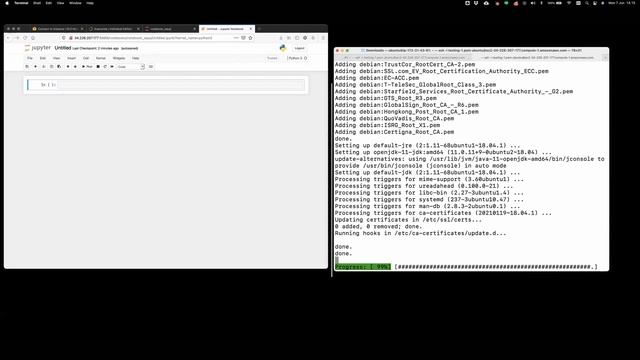Screen dimensions: 640x360
Task: Switch to the first browser tab
Action: tap(57, 29)
